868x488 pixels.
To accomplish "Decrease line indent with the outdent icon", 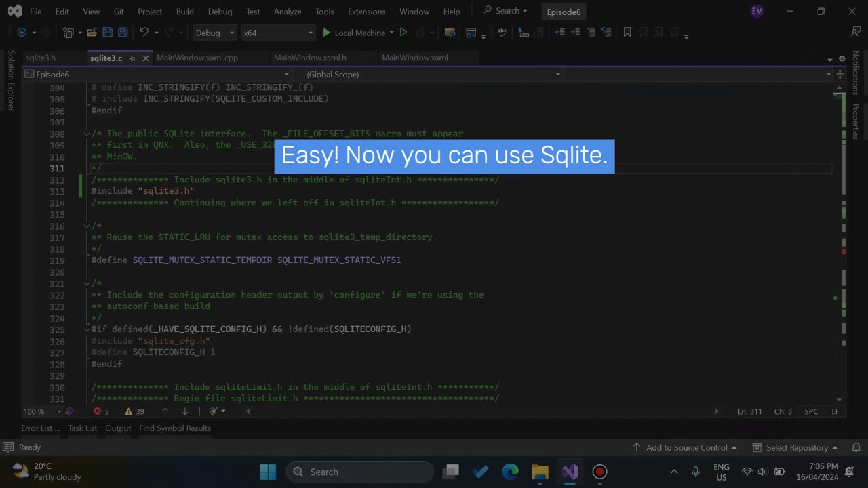I will coord(560,33).
